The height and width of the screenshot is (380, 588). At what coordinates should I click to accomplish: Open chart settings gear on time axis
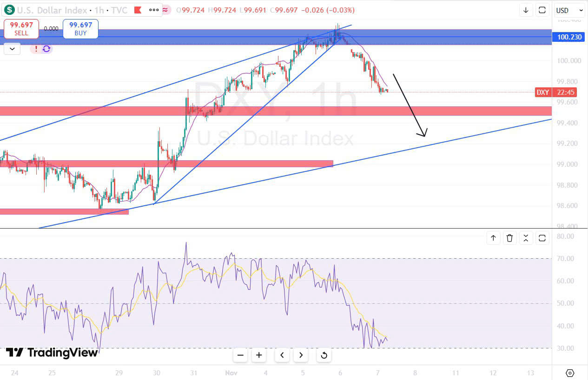[570, 373]
